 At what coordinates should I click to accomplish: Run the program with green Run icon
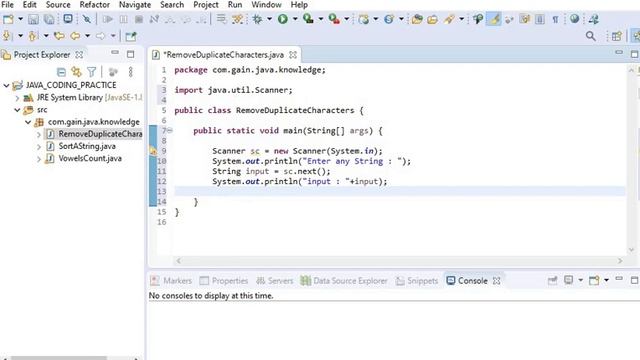[282, 19]
